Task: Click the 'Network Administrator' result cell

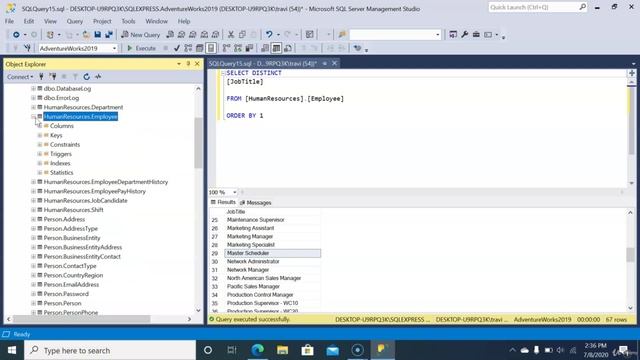Action: tap(272, 262)
